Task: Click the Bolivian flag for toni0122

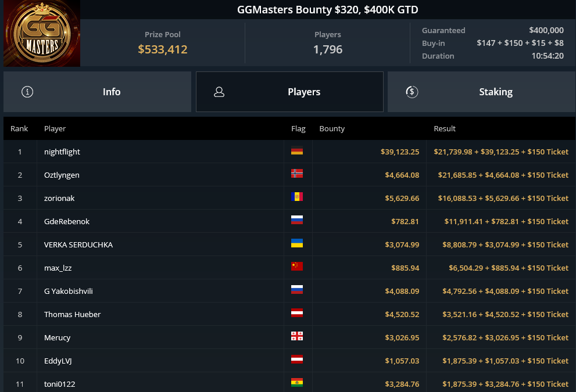Action: click(x=297, y=383)
